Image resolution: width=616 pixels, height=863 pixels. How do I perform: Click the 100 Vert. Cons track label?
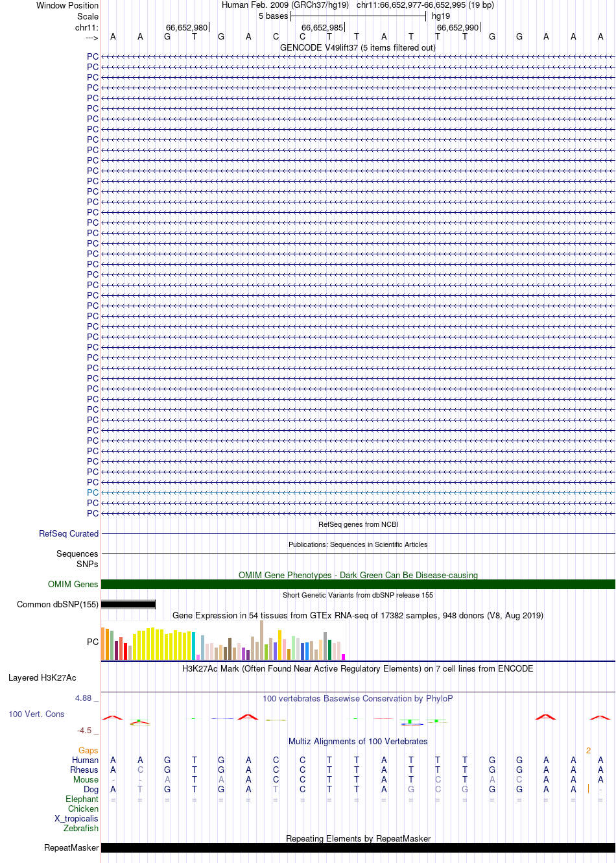pos(36,714)
